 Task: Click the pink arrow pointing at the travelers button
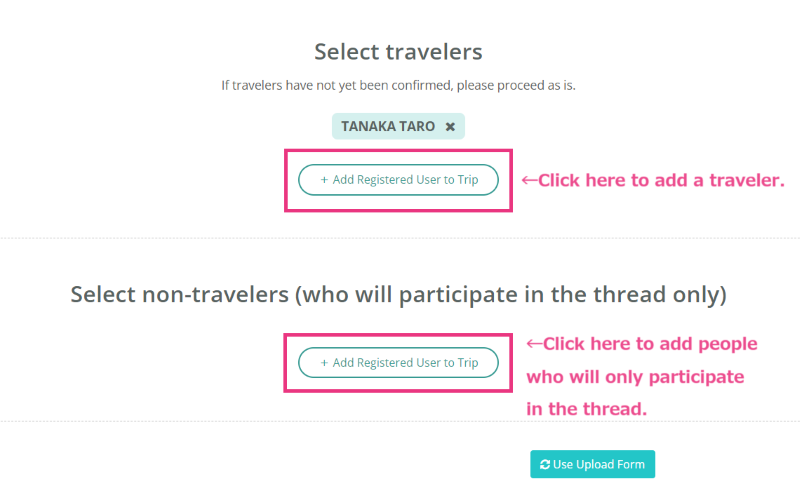tap(530, 180)
